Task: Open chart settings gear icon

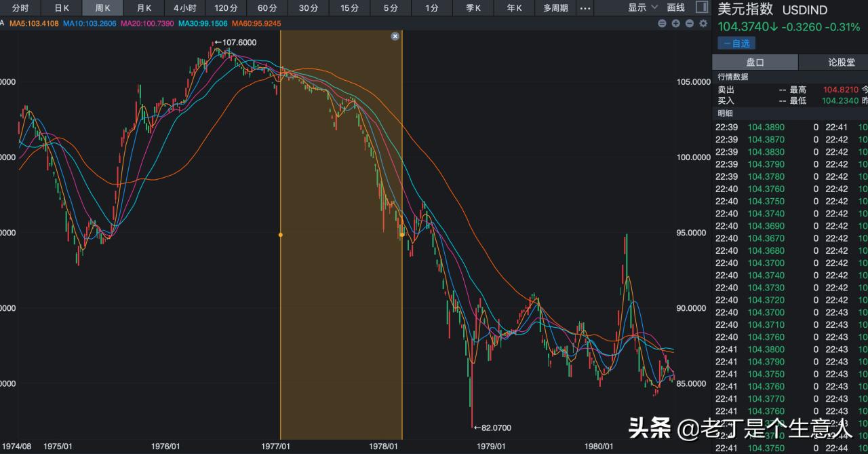Action: 703,23
